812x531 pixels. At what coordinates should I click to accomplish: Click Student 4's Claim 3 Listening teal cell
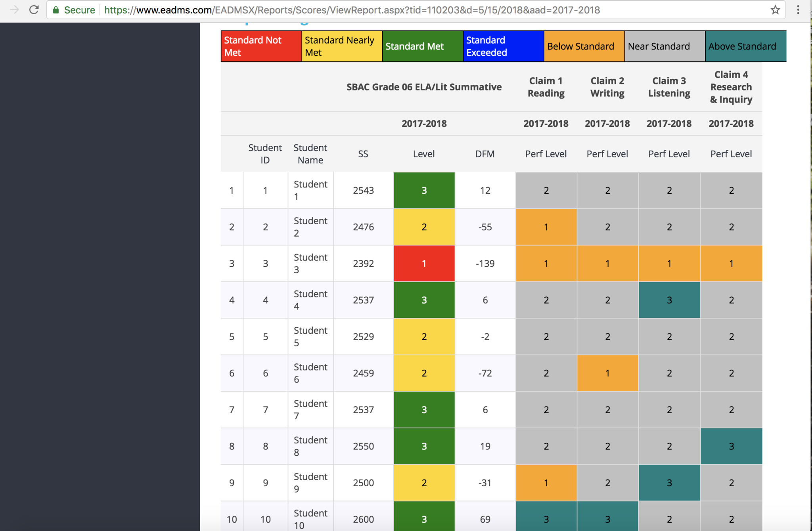(x=669, y=300)
